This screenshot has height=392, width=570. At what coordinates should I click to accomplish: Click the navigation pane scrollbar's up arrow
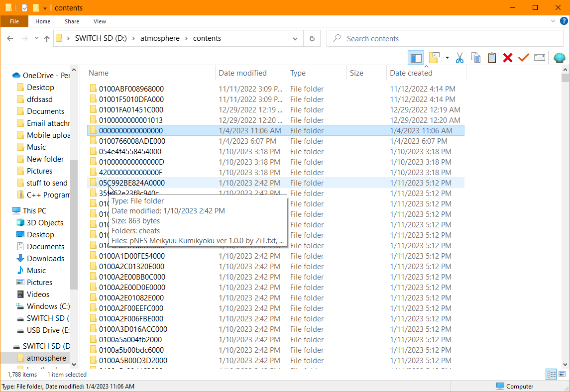pyautogui.click(x=74, y=70)
